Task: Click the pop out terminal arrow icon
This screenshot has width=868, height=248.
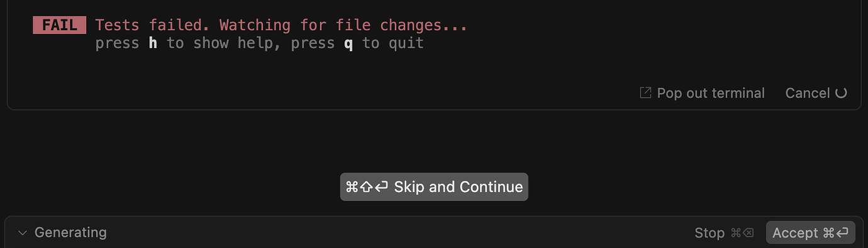Action: coord(645,93)
